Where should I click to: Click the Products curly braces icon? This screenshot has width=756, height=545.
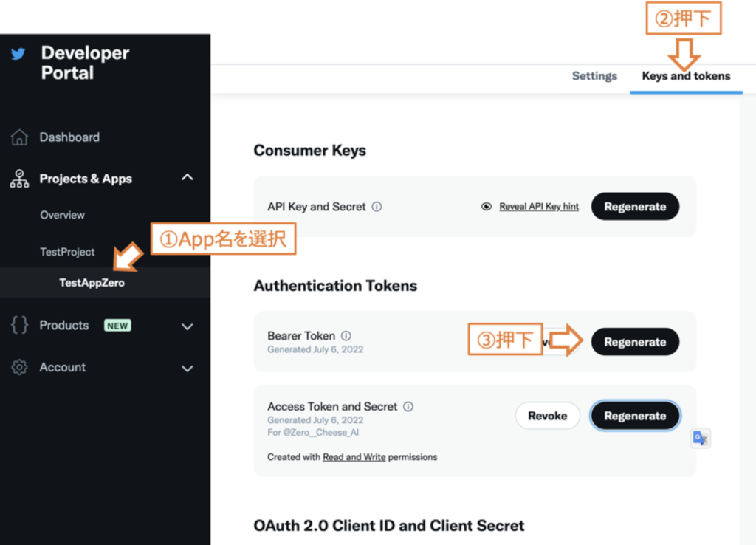(19, 325)
